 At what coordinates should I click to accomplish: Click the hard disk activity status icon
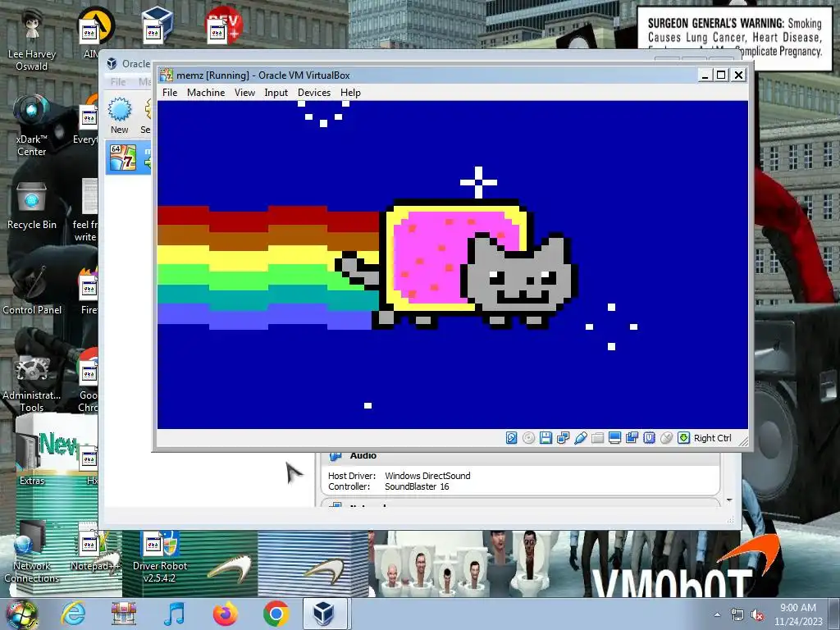(x=512, y=438)
